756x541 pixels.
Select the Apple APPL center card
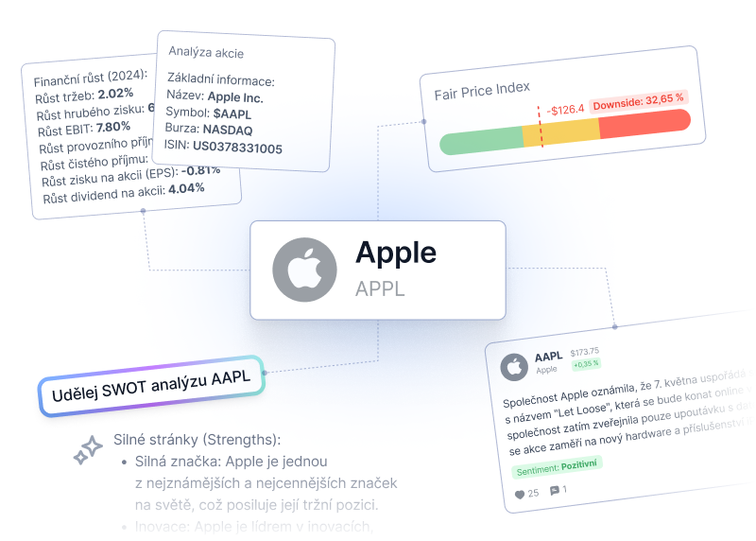pyautogui.click(x=378, y=270)
